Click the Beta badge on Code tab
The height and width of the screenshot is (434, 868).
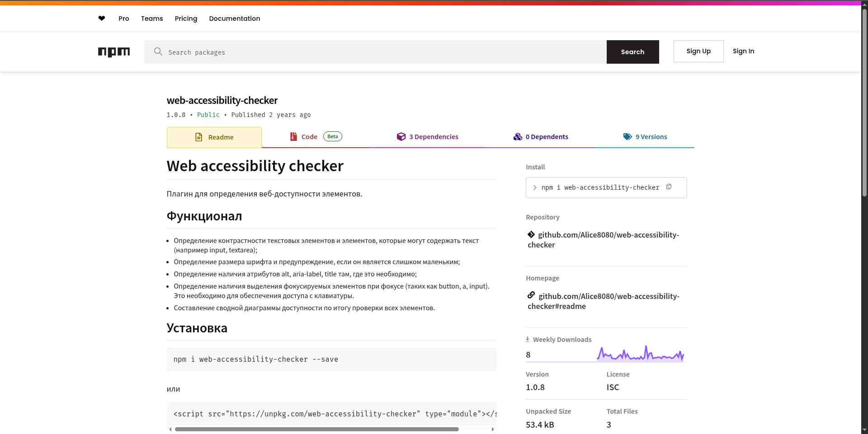point(333,136)
